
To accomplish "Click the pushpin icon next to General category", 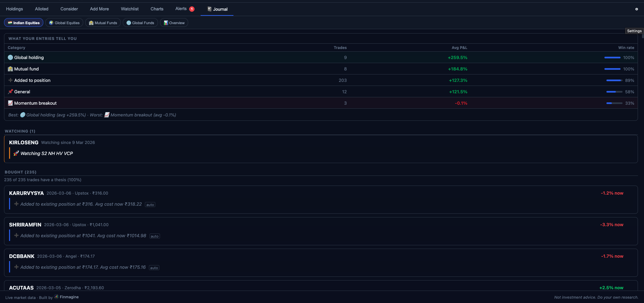I will click(10, 92).
